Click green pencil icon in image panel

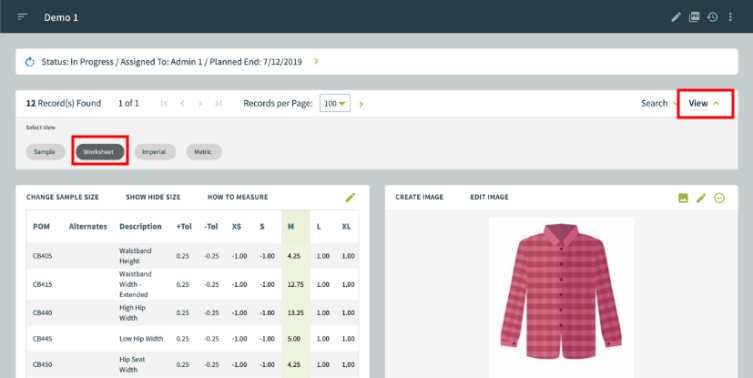[701, 198]
